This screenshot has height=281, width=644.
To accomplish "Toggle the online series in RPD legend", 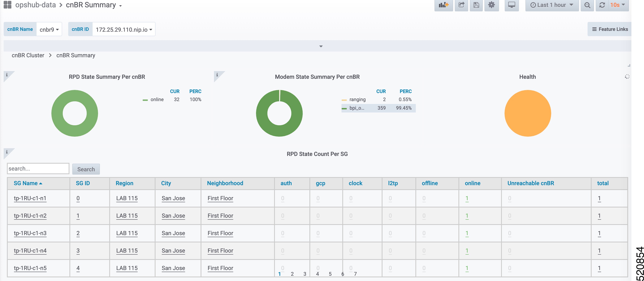I will pyautogui.click(x=157, y=99).
